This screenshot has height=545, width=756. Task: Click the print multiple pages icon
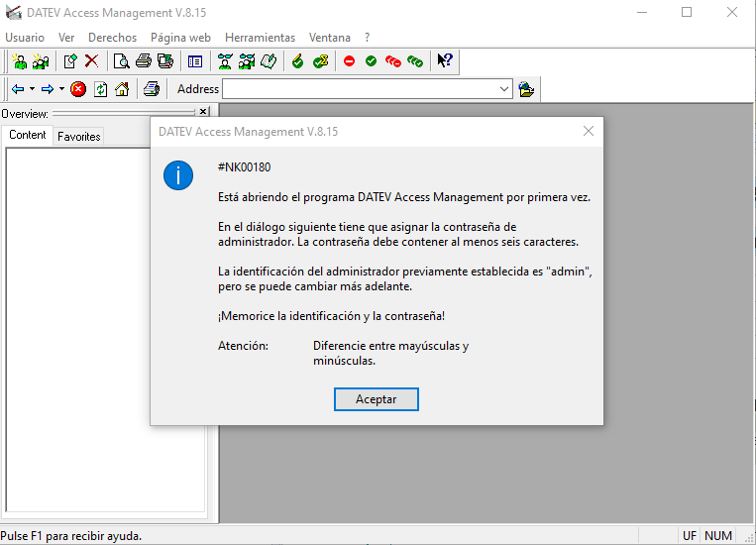[165, 61]
